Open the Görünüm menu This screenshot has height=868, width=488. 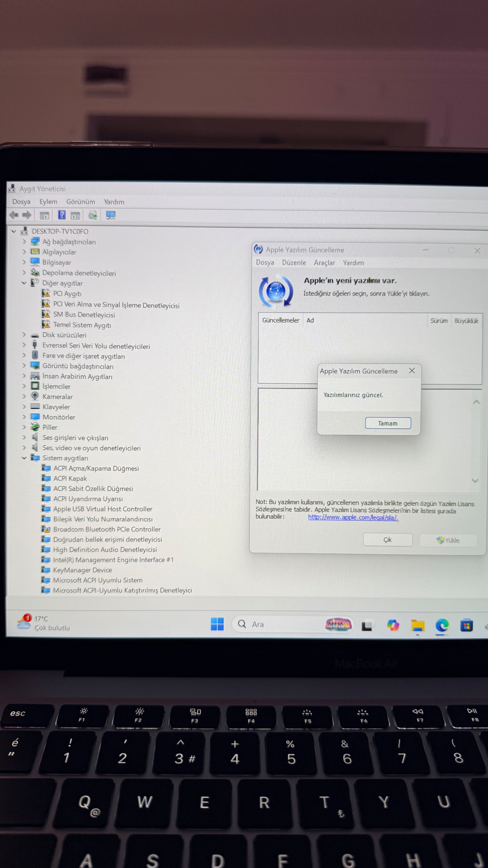point(81,202)
